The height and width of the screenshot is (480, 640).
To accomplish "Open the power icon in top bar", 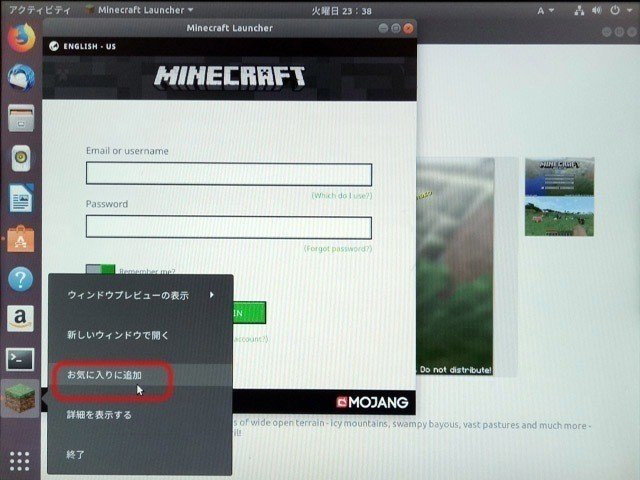I will coord(615,10).
